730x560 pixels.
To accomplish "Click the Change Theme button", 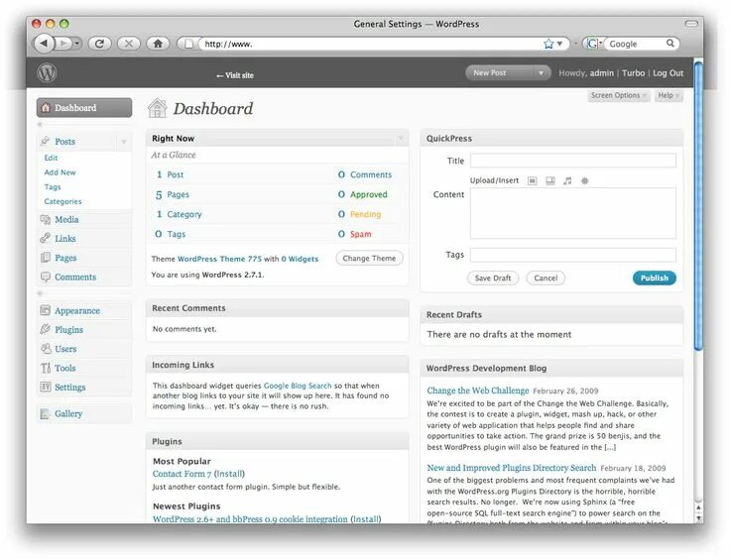I will point(369,258).
